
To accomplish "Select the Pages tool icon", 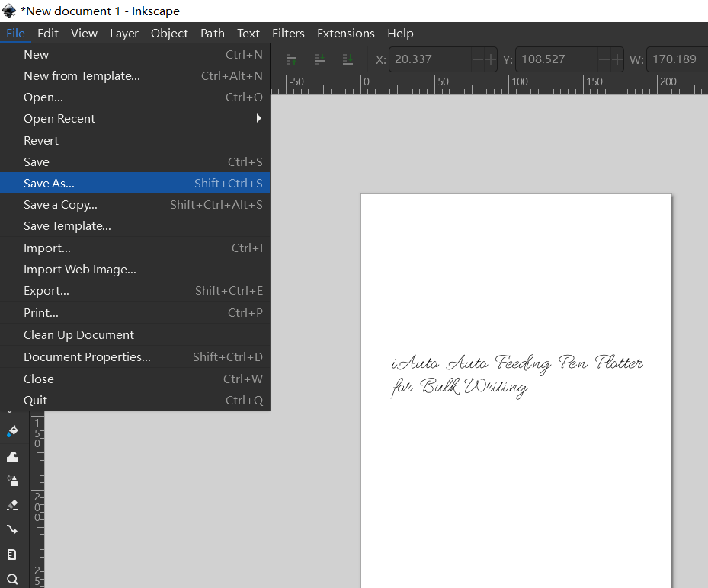I will (12, 554).
